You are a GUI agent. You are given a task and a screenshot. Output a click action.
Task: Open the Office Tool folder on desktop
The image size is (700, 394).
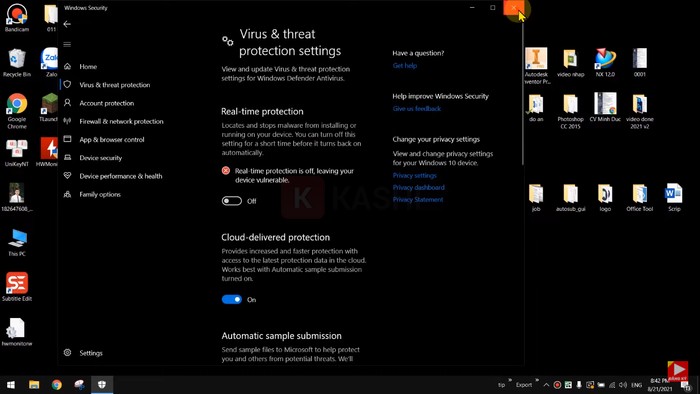point(640,197)
